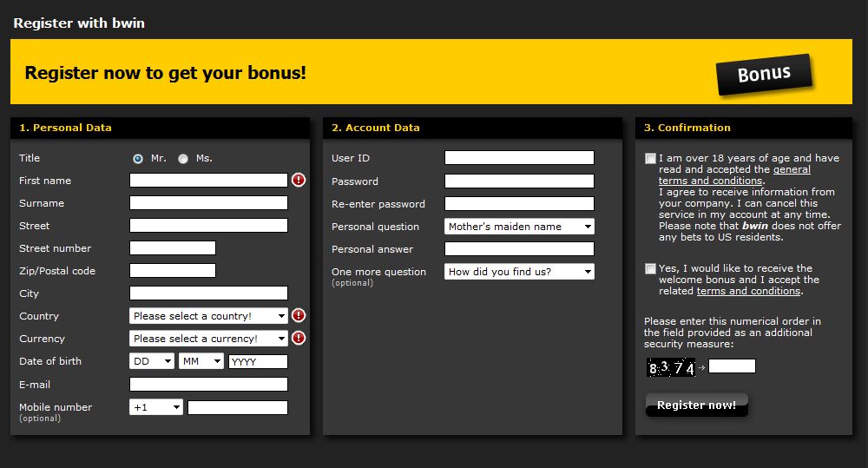Viewport: 868px width, 468px height.
Task: Open the Personal question dropdown
Action: click(x=519, y=227)
